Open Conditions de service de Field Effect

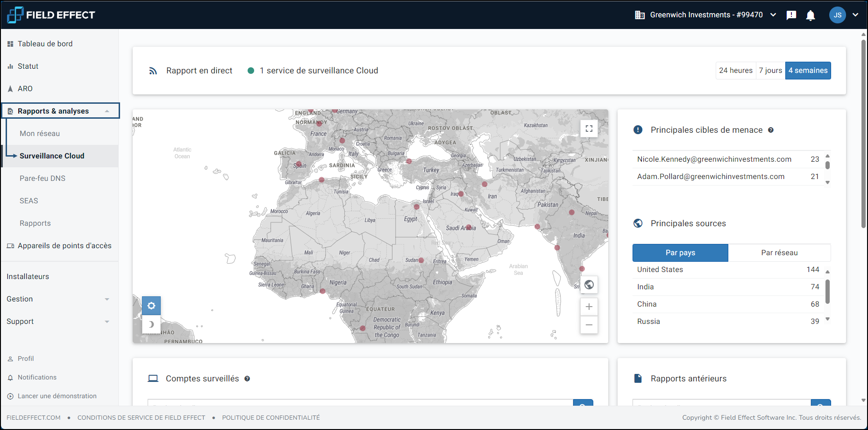coord(141,417)
